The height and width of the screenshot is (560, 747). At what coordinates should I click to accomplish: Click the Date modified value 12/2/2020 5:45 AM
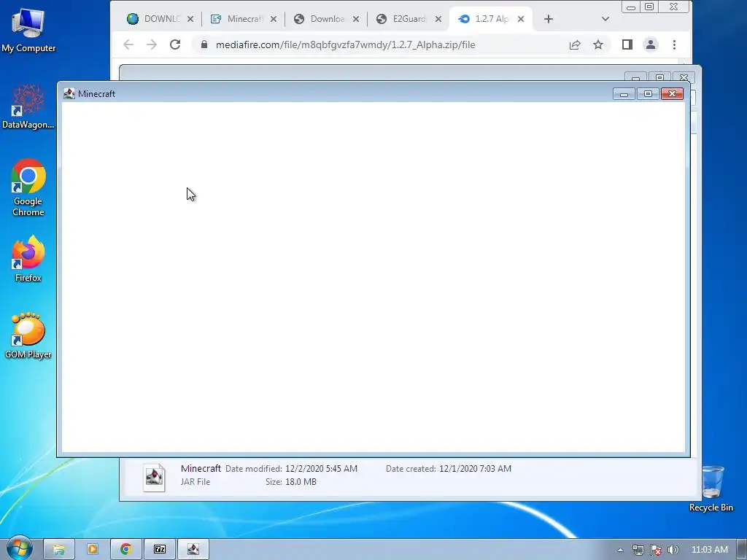click(x=321, y=469)
